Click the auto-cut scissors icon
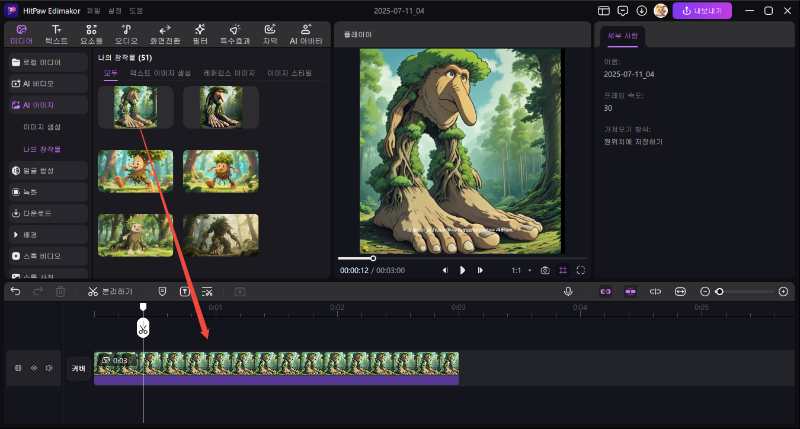 (207, 291)
